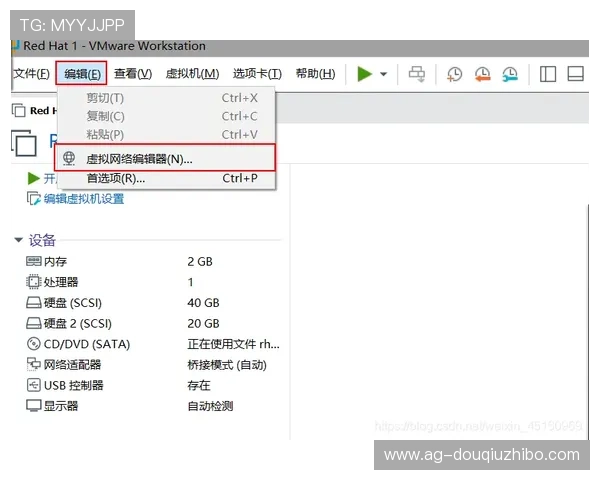Select the 处理器 device row
This screenshot has height=480, width=600.
pyautogui.click(x=153, y=282)
